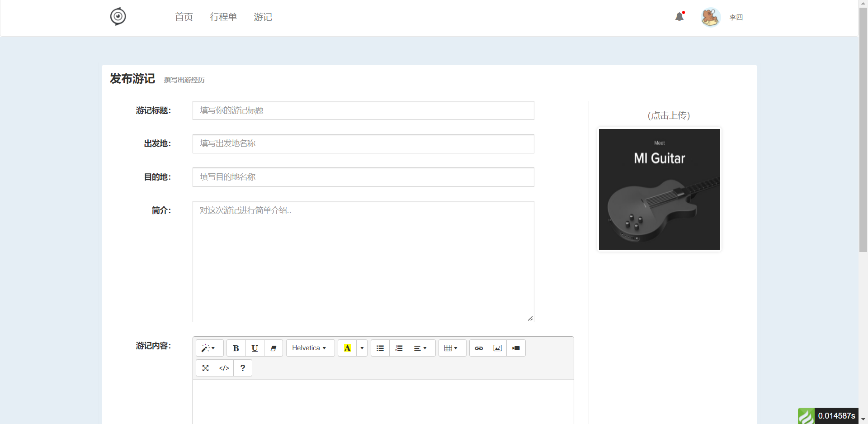The height and width of the screenshot is (424, 868).
Task: Open the paragraph alignment dropdown
Action: click(x=421, y=348)
